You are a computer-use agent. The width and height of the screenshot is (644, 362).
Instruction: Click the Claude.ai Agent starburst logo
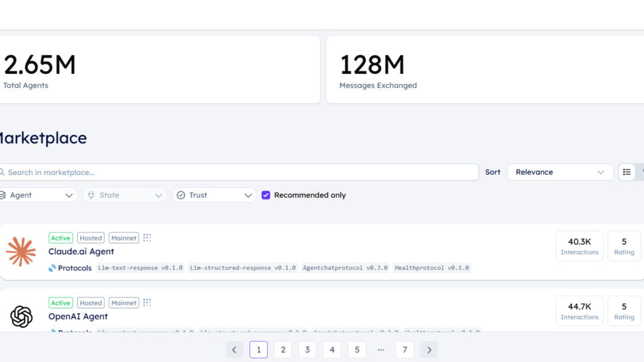tap(21, 252)
